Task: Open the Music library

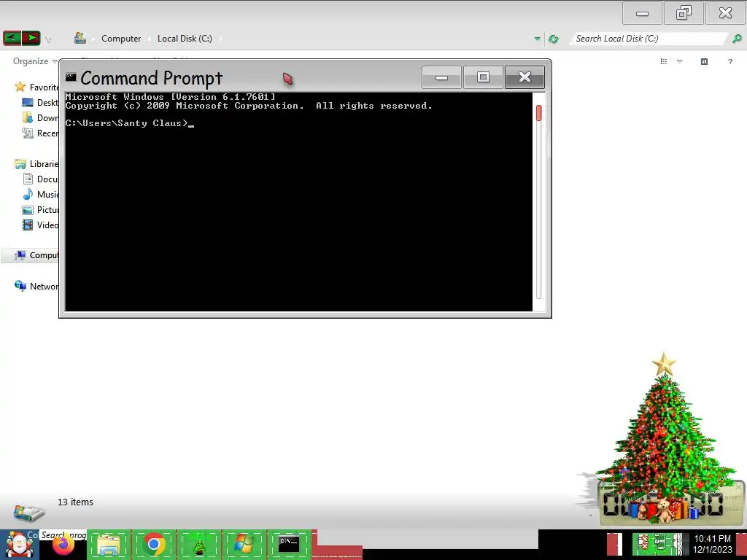Action: 41,194
